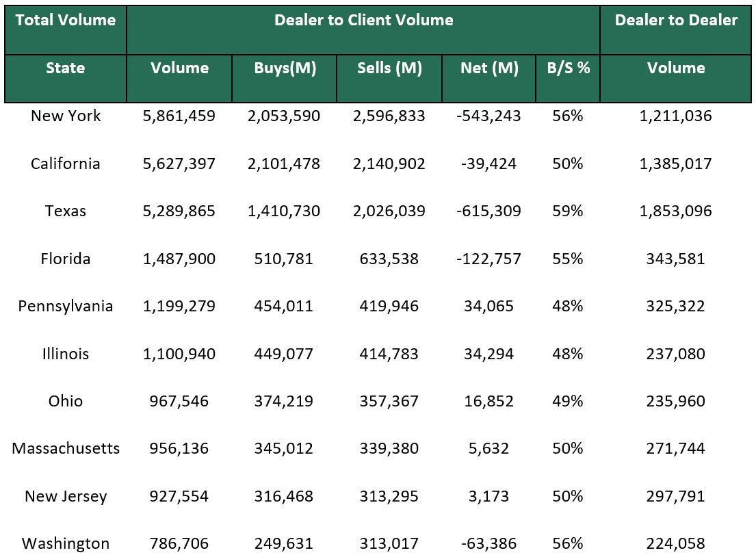
Task: Select New Jersey net value 3,173
Action: (x=488, y=496)
